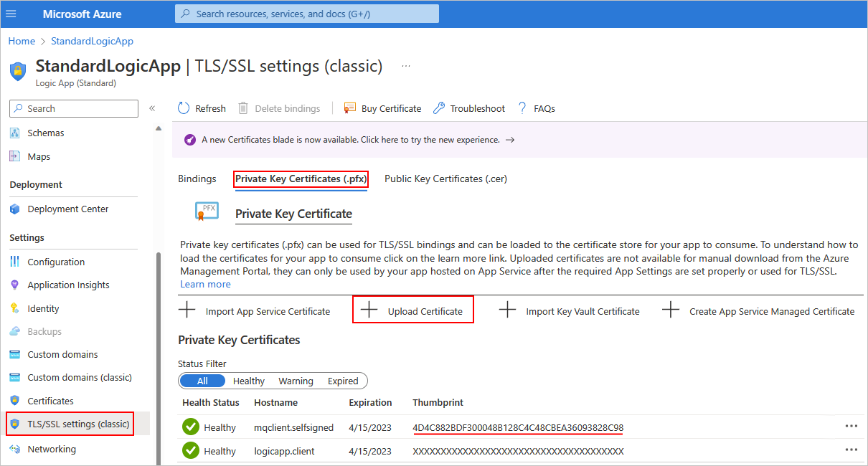Open the ellipsis menu for mqclient.selfsigned row
868x466 pixels.
point(852,426)
